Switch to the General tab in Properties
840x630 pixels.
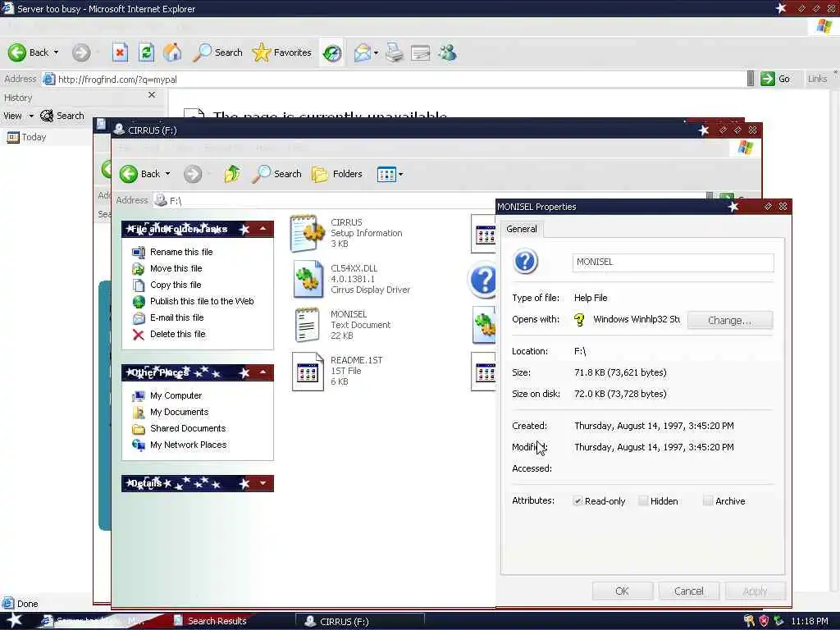coord(521,230)
